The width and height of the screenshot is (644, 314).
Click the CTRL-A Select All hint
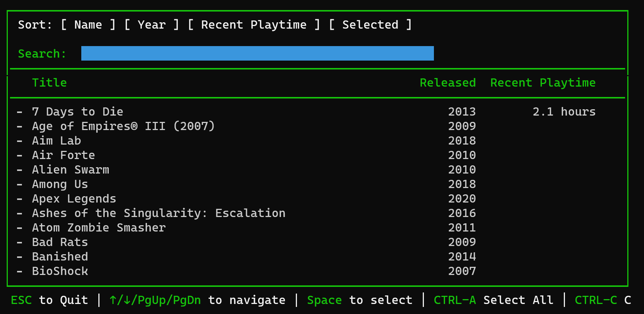[x=493, y=300]
